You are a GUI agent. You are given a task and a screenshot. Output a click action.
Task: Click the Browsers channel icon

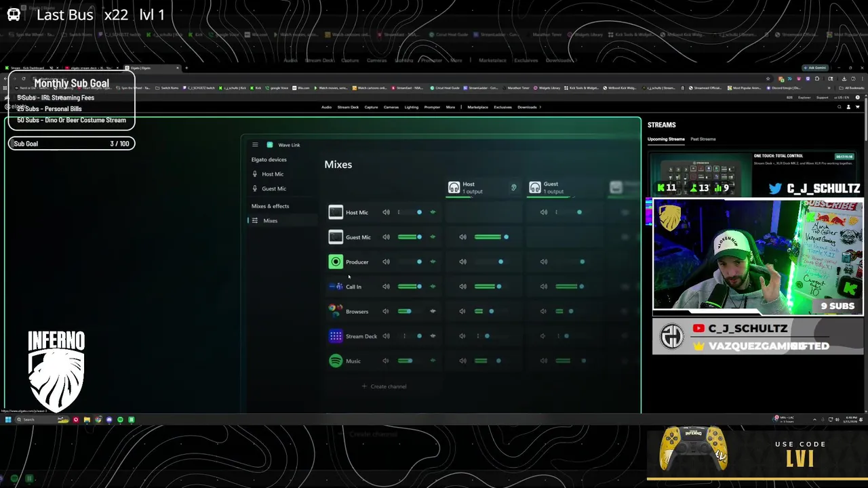point(336,311)
